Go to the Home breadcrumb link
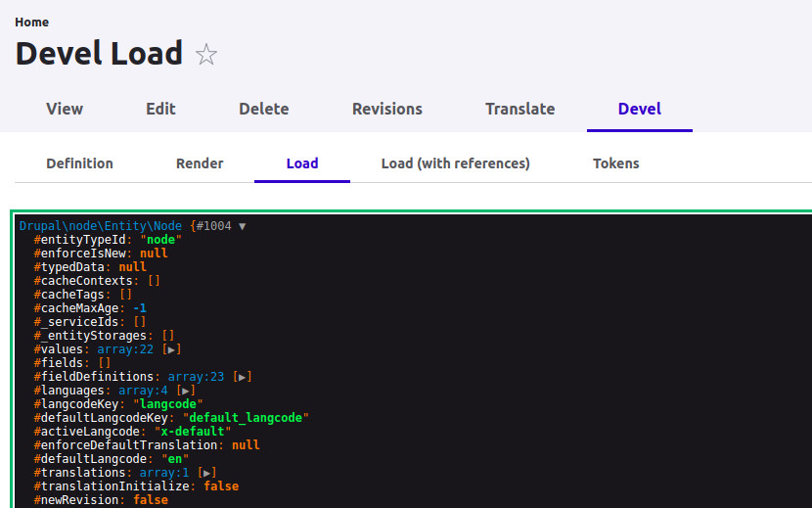The image size is (812, 508). (x=31, y=23)
